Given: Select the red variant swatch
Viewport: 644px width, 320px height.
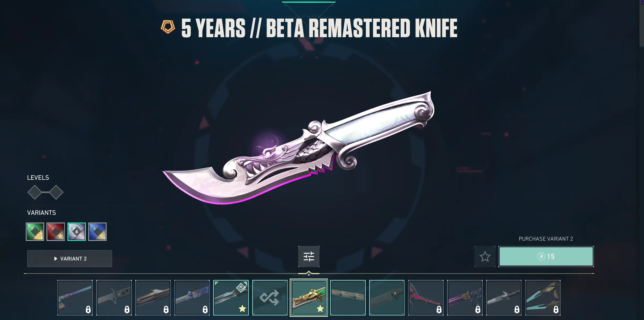Looking at the screenshot, I should (x=56, y=232).
